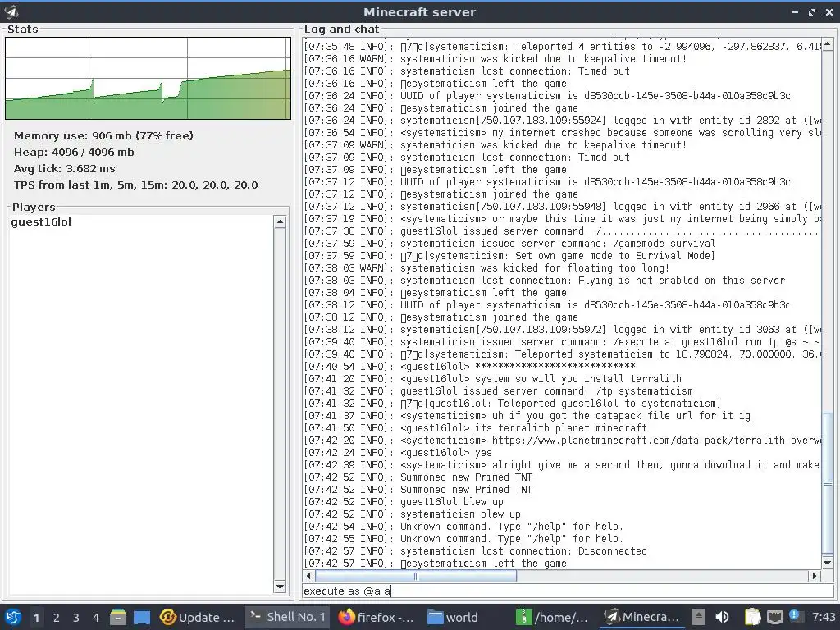Switch to Shell No. 1 terminal

[288, 617]
